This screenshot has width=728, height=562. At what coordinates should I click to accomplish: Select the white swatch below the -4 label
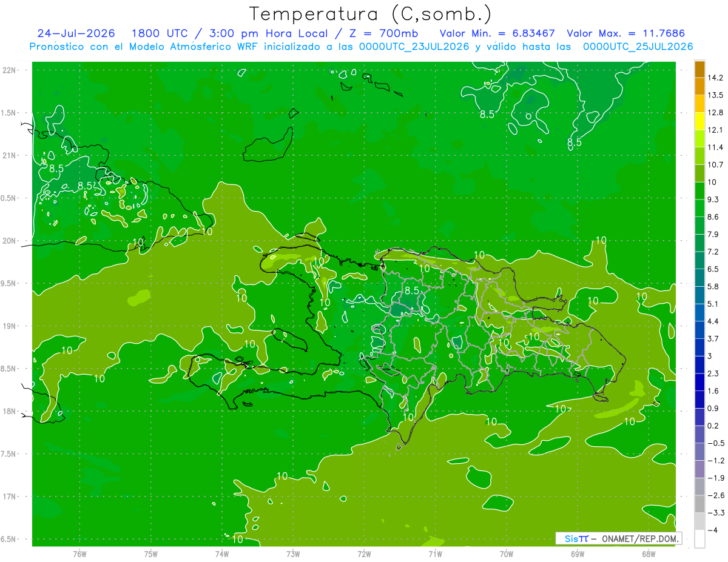point(699,538)
